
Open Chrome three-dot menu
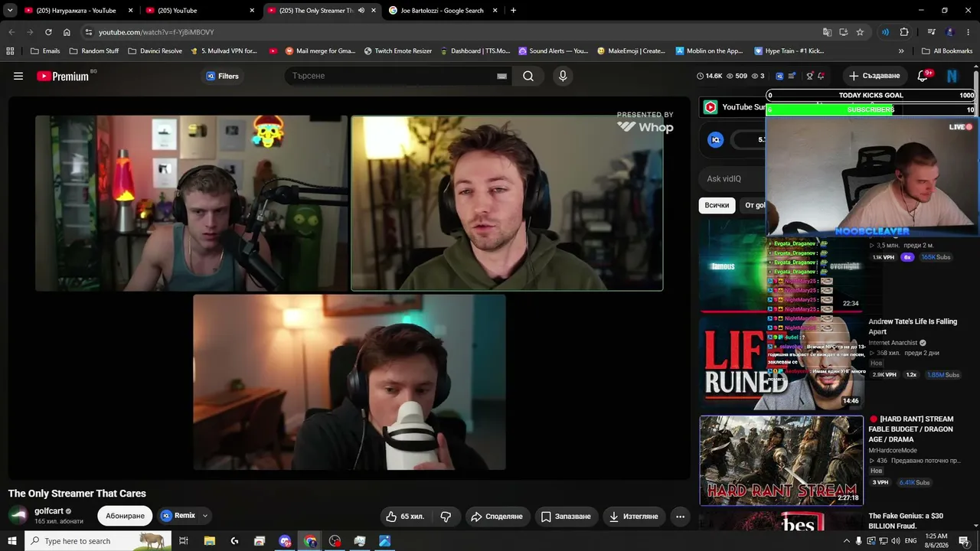pos(969,32)
